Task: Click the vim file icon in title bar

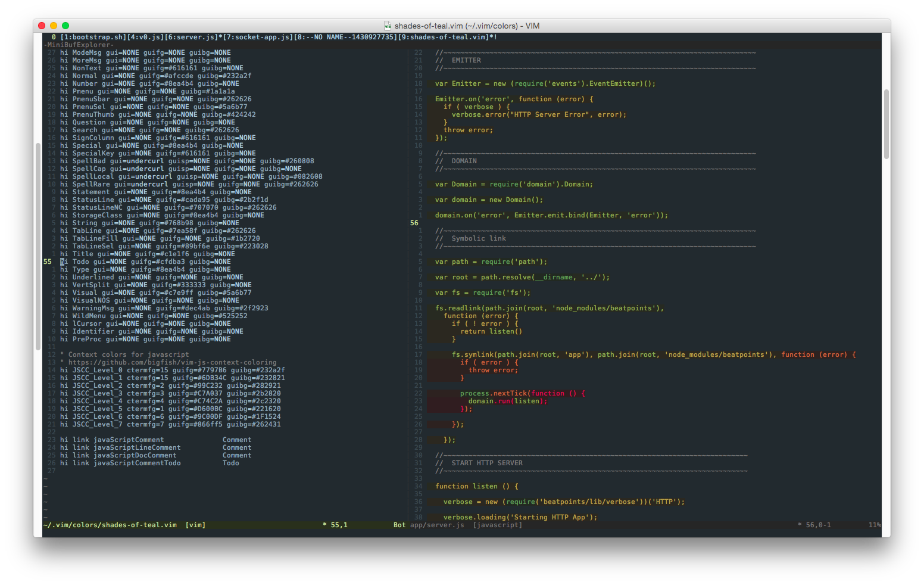Action: point(388,26)
